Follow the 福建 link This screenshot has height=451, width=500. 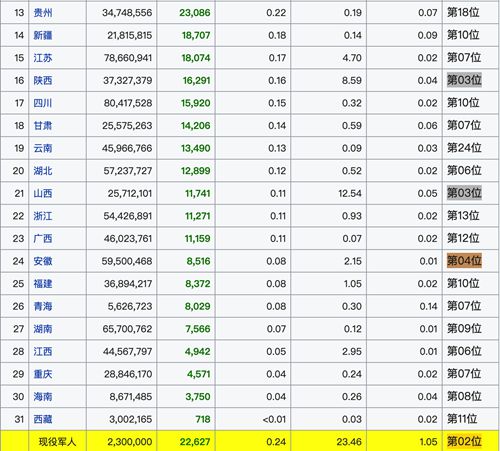pyautogui.click(x=43, y=284)
